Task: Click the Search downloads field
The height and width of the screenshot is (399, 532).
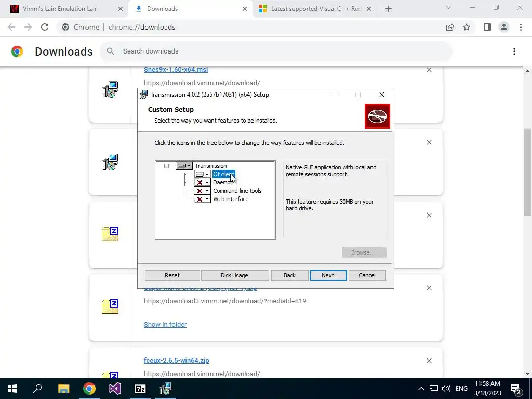Action: [x=276, y=51]
